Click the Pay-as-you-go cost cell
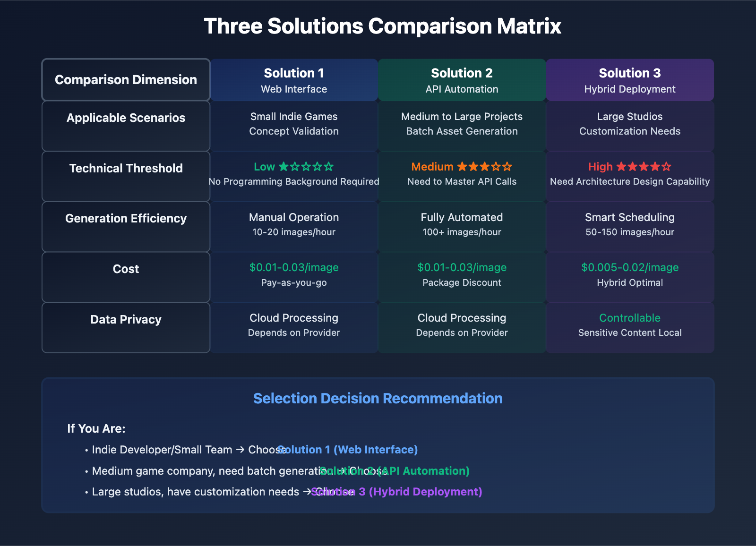 [294, 282]
